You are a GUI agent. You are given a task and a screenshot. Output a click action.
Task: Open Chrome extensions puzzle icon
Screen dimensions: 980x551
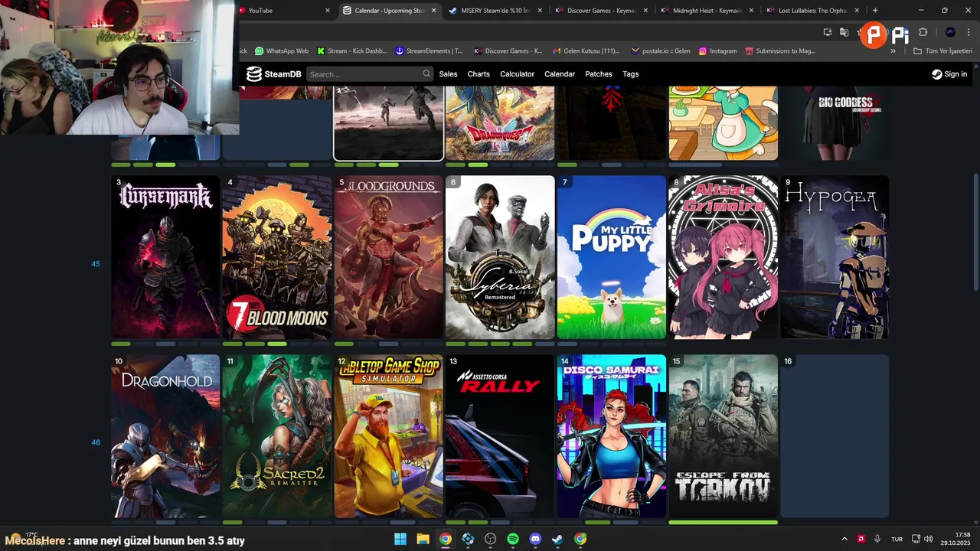tap(923, 32)
